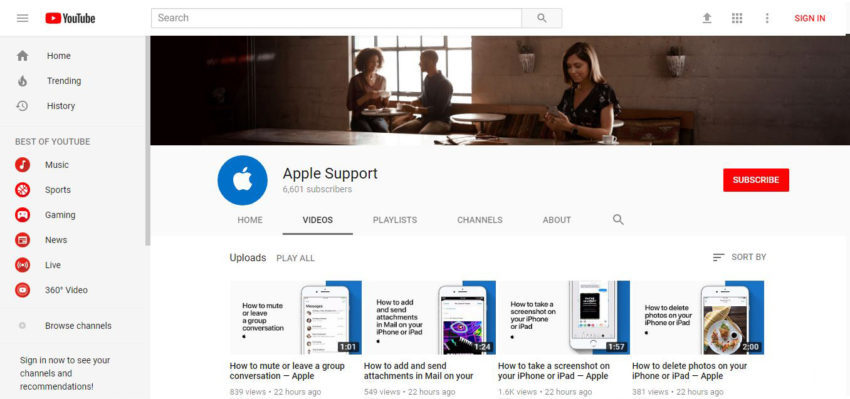Click the Home house icon in sidebar
850x399 pixels.
pyautogui.click(x=22, y=56)
